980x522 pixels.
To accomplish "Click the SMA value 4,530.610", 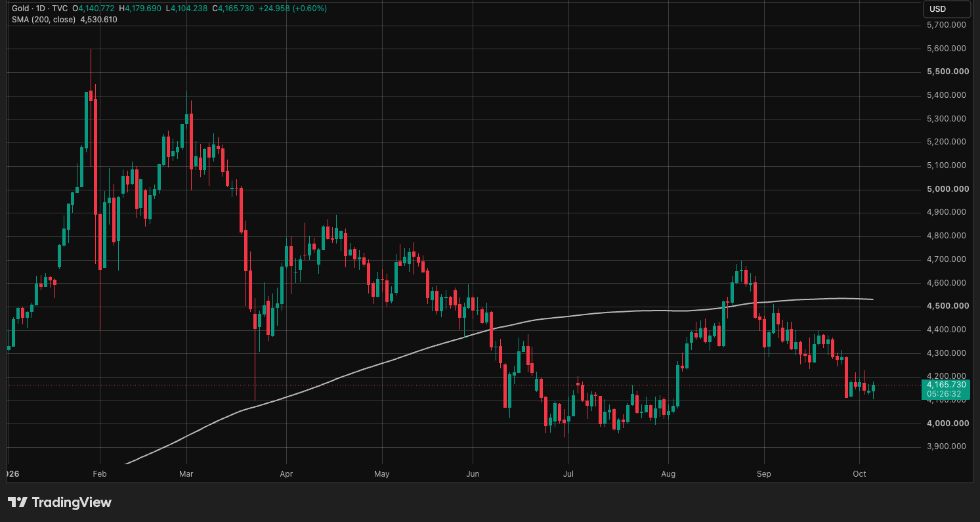I will [98, 20].
